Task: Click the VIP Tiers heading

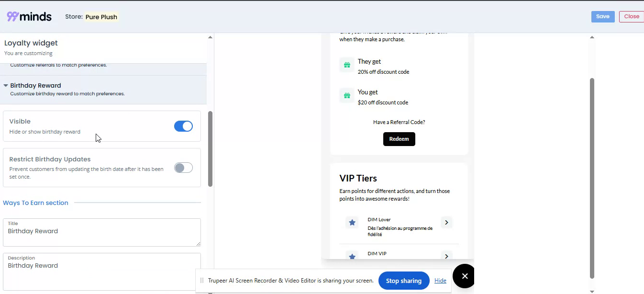Action: point(358,178)
